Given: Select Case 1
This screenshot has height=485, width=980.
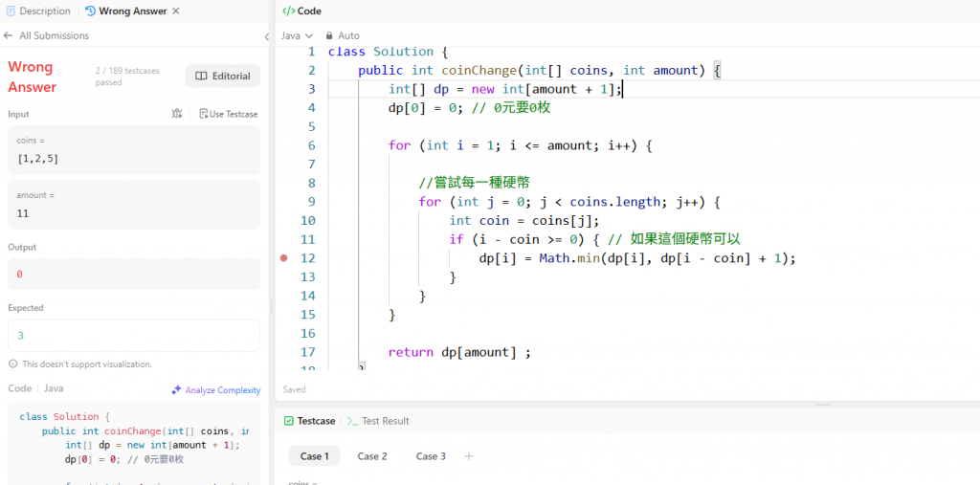Looking at the screenshot, I should [x=314, y=456].
